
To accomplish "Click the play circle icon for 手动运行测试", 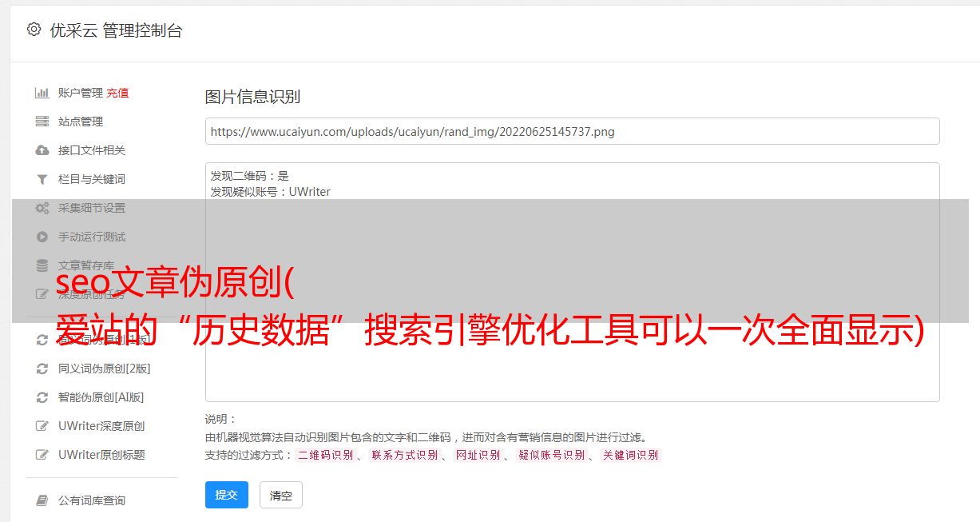I will tap(42, 237).
